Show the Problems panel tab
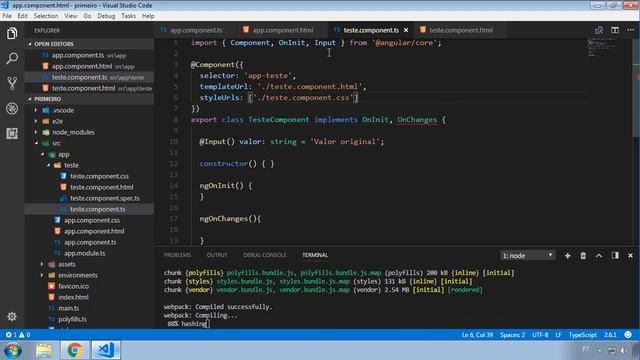 (177, 255)
